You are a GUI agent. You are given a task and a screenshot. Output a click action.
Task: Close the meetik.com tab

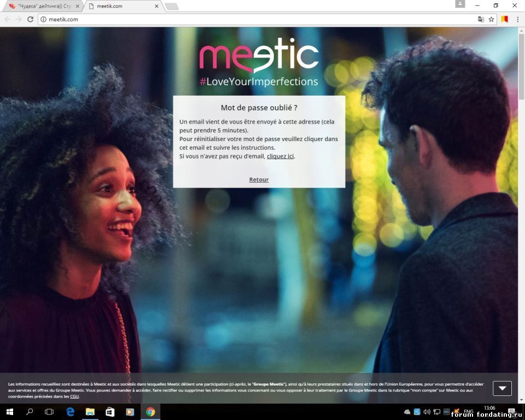coord(157,6)
